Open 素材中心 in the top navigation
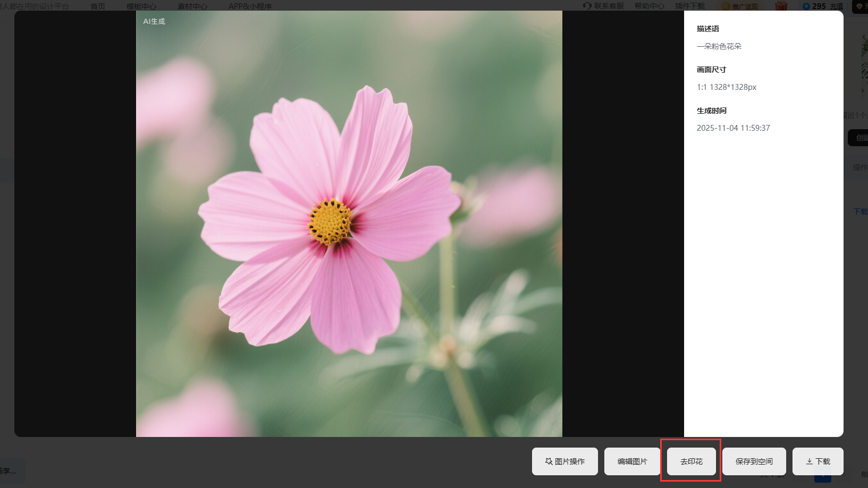This screenshot has width=868, height=488. pyautogui.click(x=192, y=6)
